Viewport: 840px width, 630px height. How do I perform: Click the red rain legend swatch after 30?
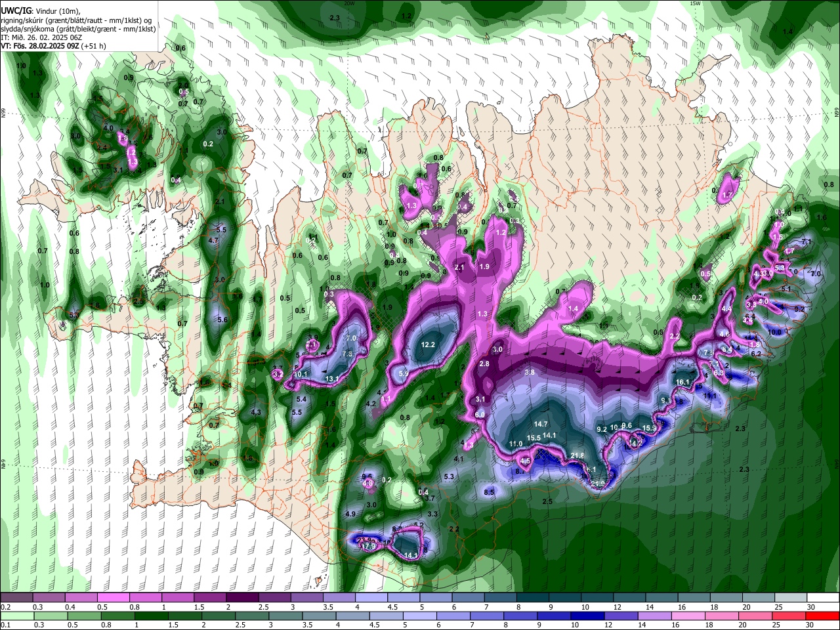click(x=824, y=616)
